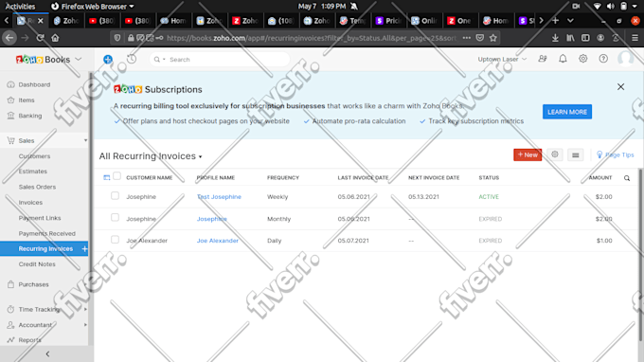
Task: Open user profile avatar
Action: [x=625, y=59]
